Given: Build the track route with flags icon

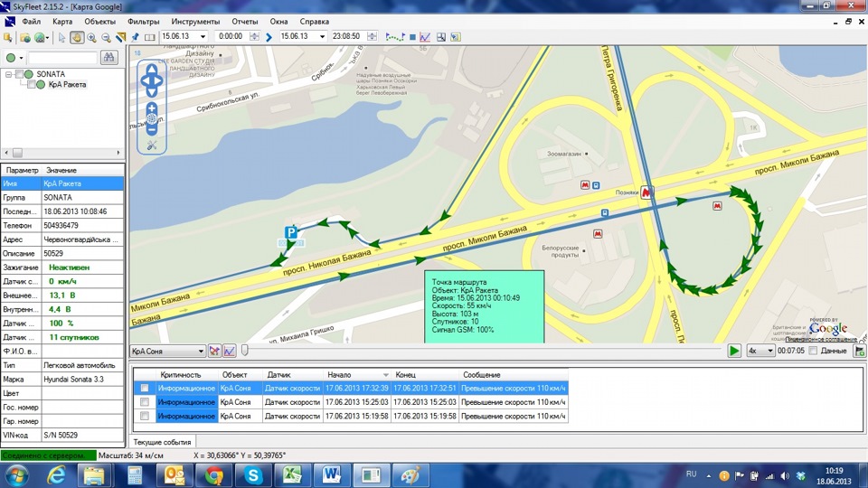Looking at the screenshot, I should [x=395, y=37].
